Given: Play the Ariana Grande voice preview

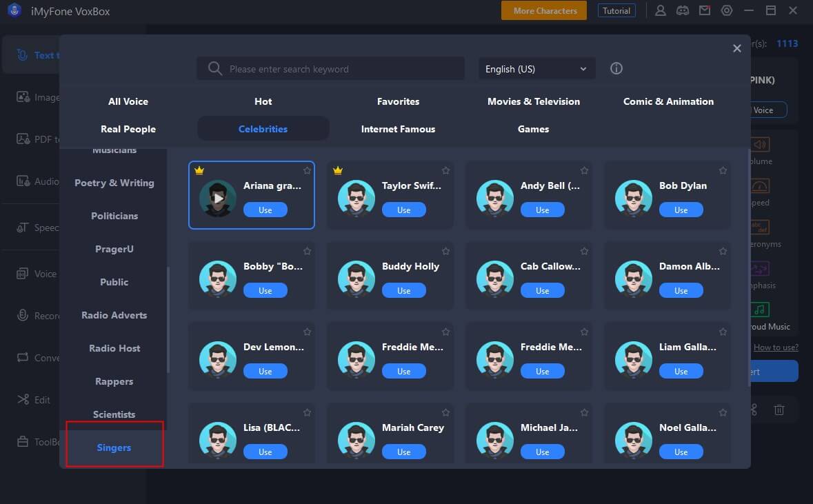Looking at the screenshot, I should click(218, 198).
